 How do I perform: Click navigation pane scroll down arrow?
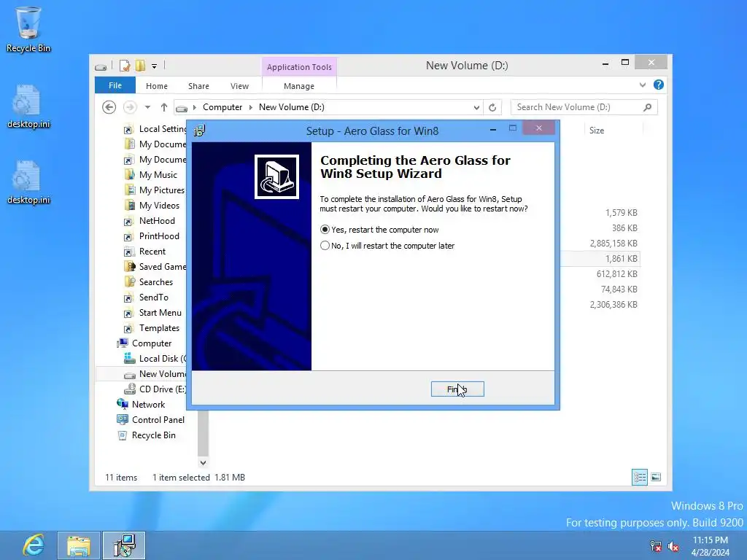(203, 462)
